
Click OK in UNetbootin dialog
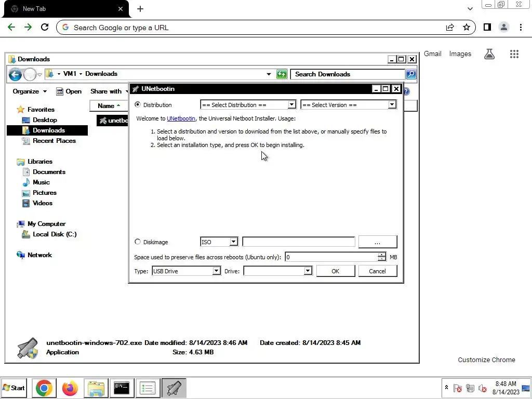(336, 271)
